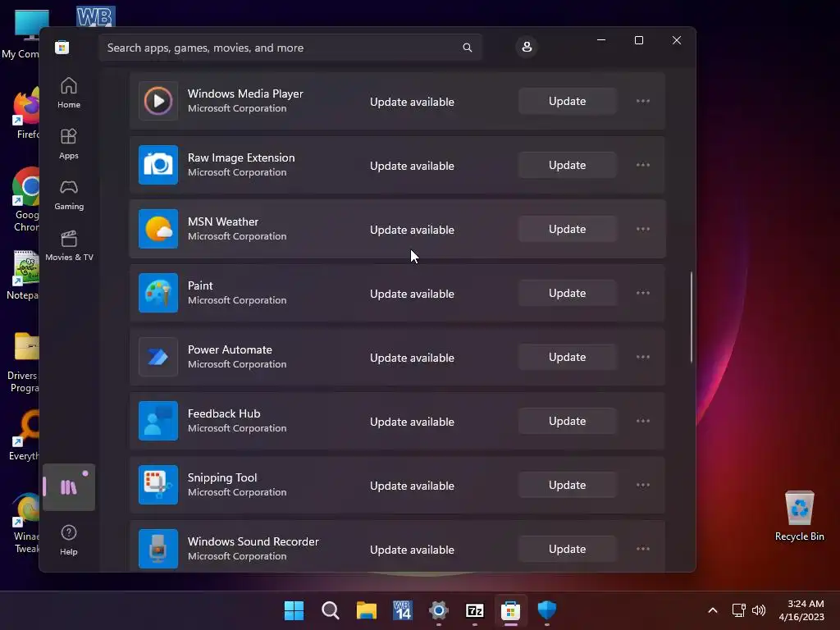The width and height of the screenshot is (840, 630).
Task: Open more options for Power Automate
Action: click(643, 357)
